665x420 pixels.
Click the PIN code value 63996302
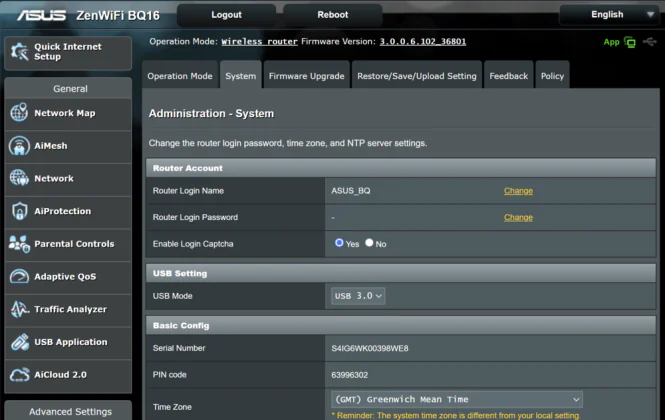coord(349,375)
